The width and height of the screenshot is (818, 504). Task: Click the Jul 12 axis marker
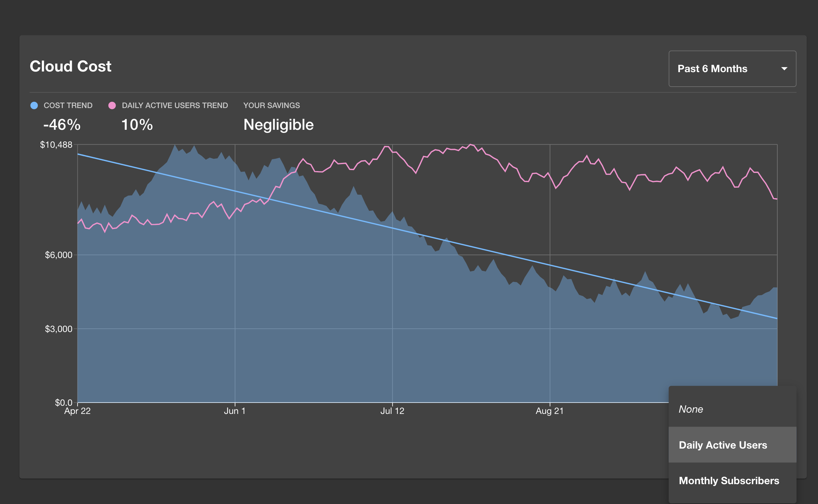point(392,411)
